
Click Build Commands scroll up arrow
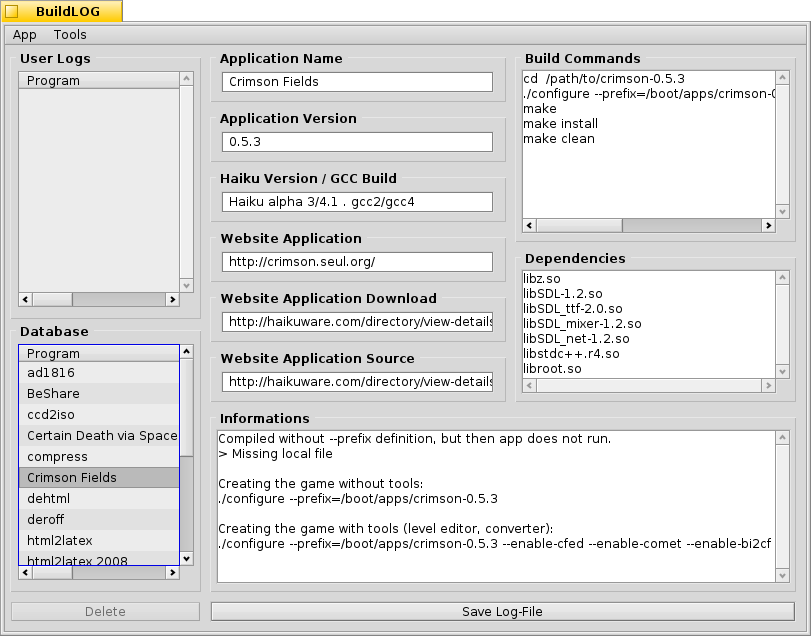[x=783, y=78]
